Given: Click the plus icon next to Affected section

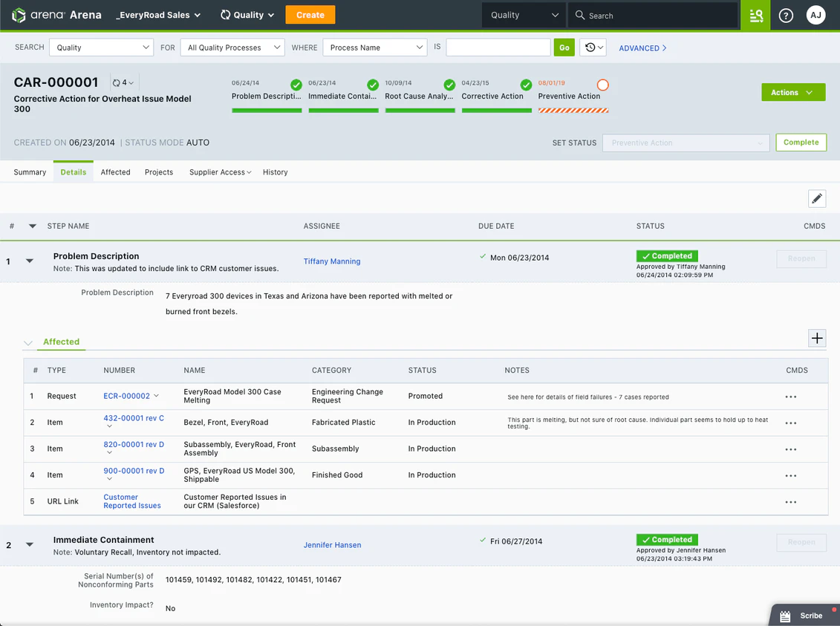Looking at the screenshot, I should [817, 337].
